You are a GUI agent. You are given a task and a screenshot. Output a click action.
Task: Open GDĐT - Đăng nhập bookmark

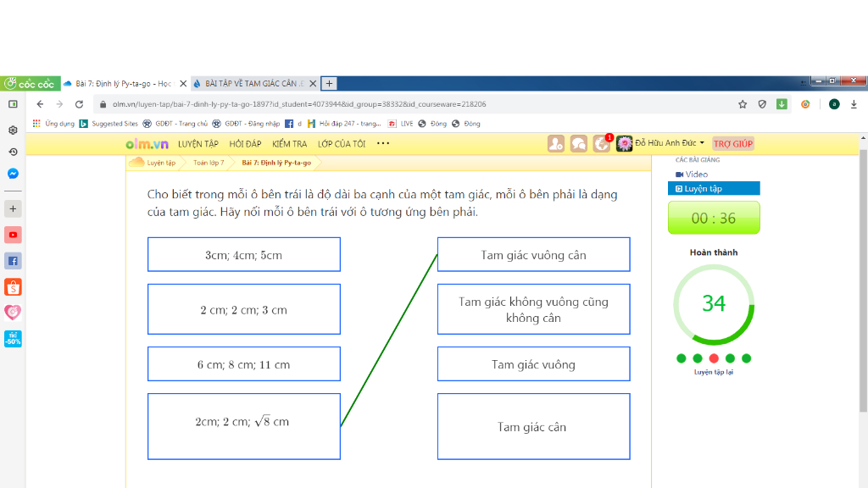click(x=246, y=124)
